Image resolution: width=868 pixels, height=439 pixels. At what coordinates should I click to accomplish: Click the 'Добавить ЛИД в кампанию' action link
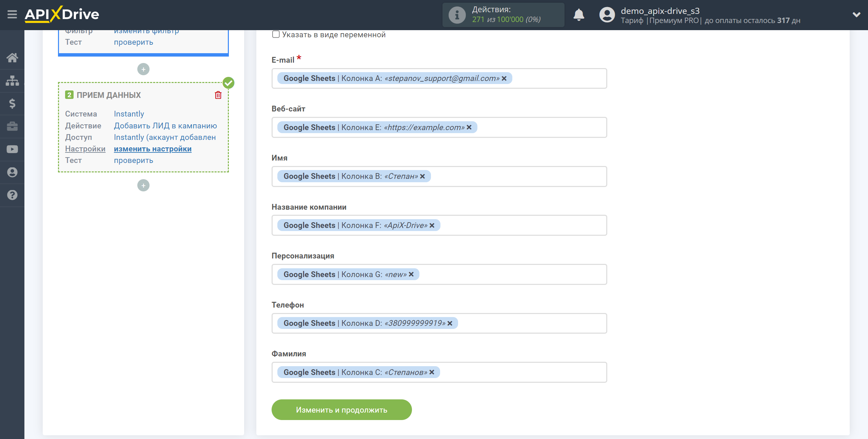(x=165, y=126)
